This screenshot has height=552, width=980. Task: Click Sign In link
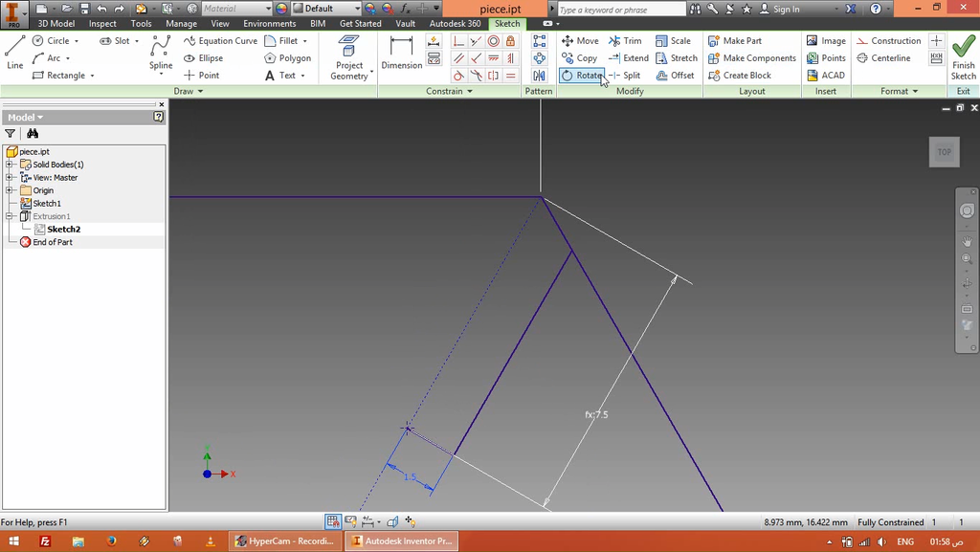(787, 10)
